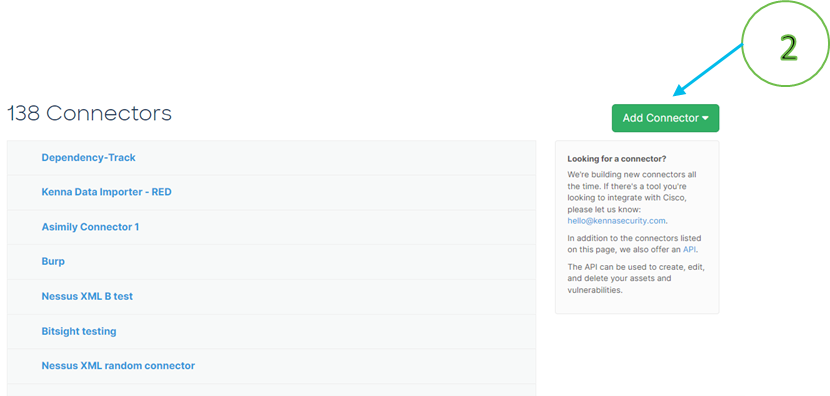Image resolution: width=830 pixels, height=396 pixels.
Task: Open Asimily Connector 1
Action: (x=90, y=227)
